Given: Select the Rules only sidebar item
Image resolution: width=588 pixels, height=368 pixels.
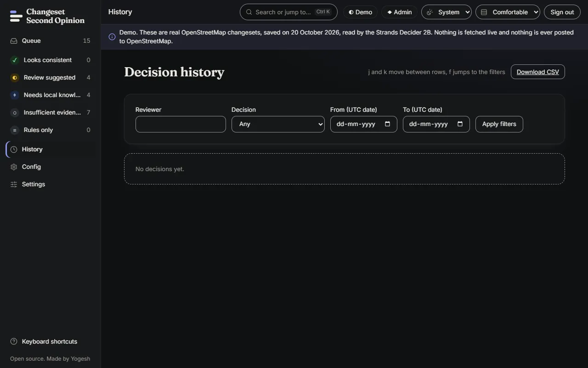Looking at the screenshot, I should (x=50, y=130).
